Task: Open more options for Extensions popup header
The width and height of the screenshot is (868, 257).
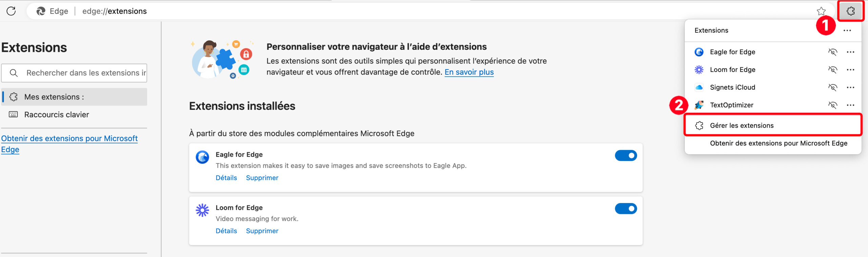Action: (847, 31)
